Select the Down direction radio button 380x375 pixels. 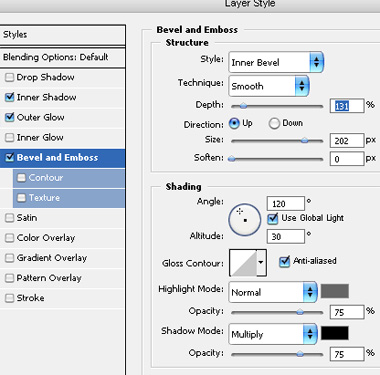tap(274, 123)
